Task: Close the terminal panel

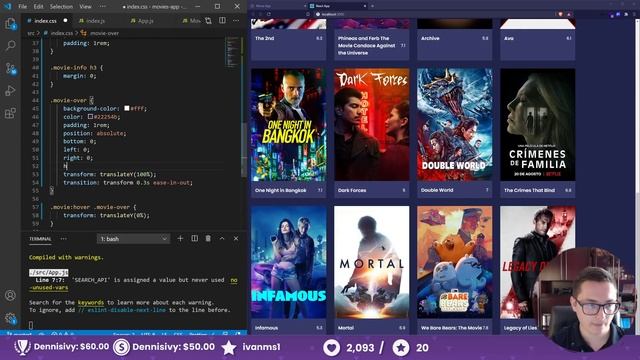Action: point(236,238)
